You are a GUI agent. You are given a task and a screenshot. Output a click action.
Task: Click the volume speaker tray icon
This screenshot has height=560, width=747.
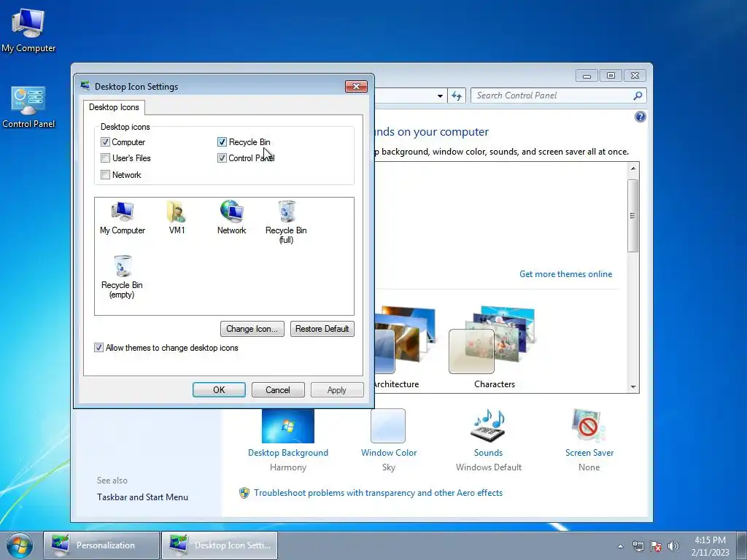[673, 546]
